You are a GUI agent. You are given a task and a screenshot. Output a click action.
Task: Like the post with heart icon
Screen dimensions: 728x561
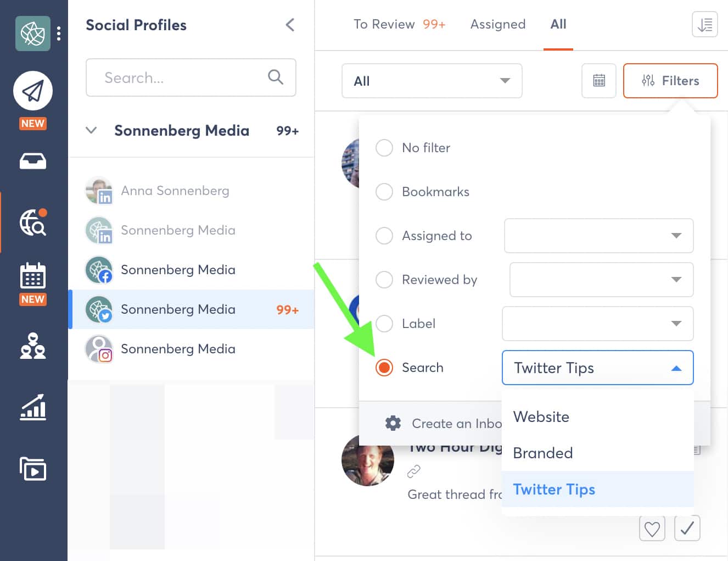652,529
